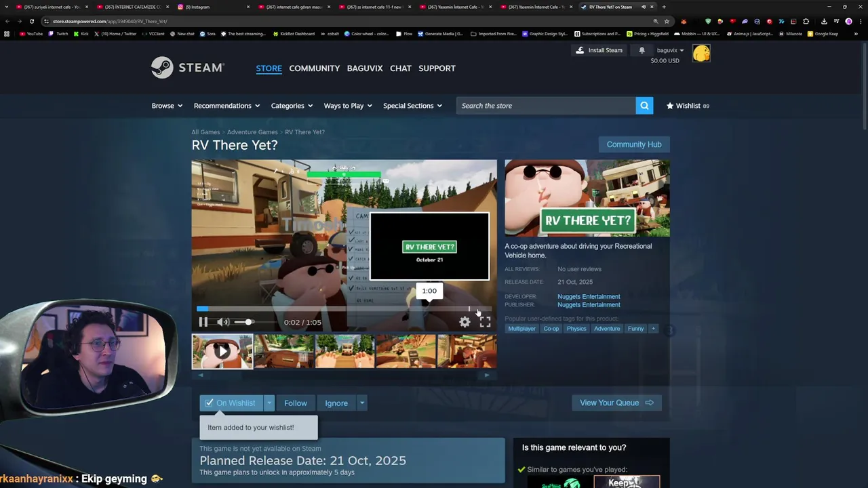Select the first trailer thumbnail
Image resolution: width=868 pixels, height=488 pixels.
[222, 351]
